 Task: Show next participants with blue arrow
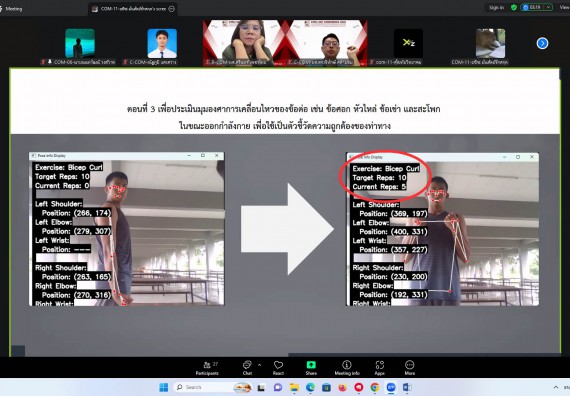click(542, 43)
